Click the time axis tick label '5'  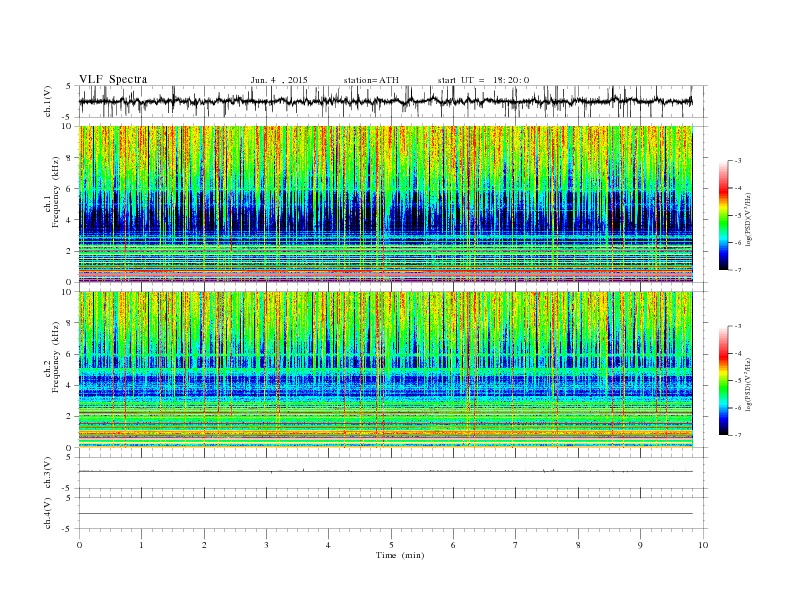click(x=391, y=545)
